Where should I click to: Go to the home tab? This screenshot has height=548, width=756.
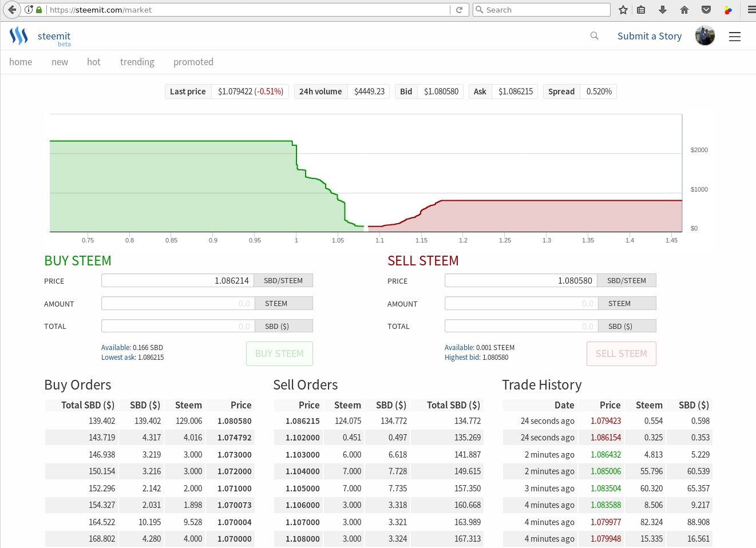[x=21, y=62]
